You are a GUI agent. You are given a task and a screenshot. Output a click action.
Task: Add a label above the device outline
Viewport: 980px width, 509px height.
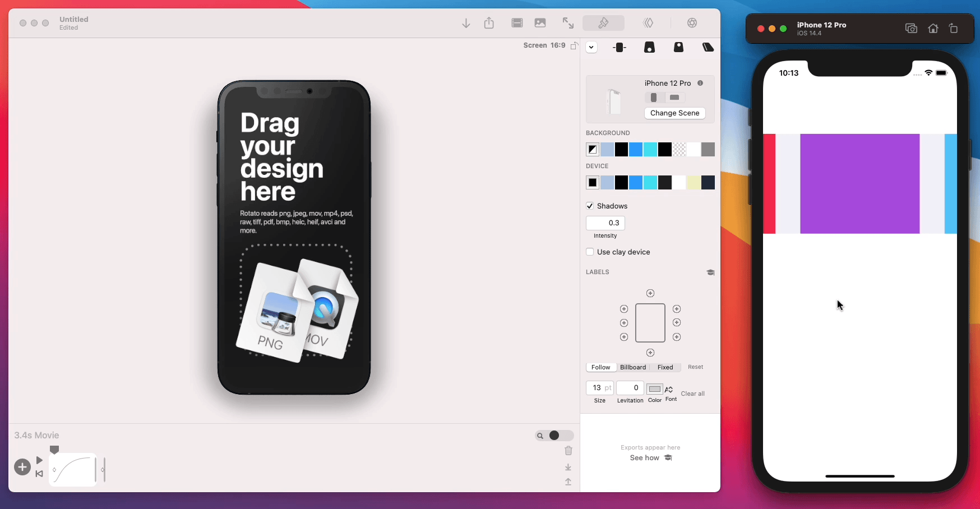click(x=650, y=293)
